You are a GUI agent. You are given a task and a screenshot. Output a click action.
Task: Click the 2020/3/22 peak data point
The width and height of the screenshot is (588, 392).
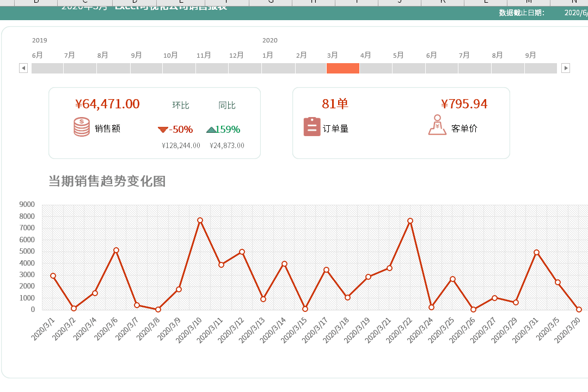pyautogui.click(x=411, y=221)
